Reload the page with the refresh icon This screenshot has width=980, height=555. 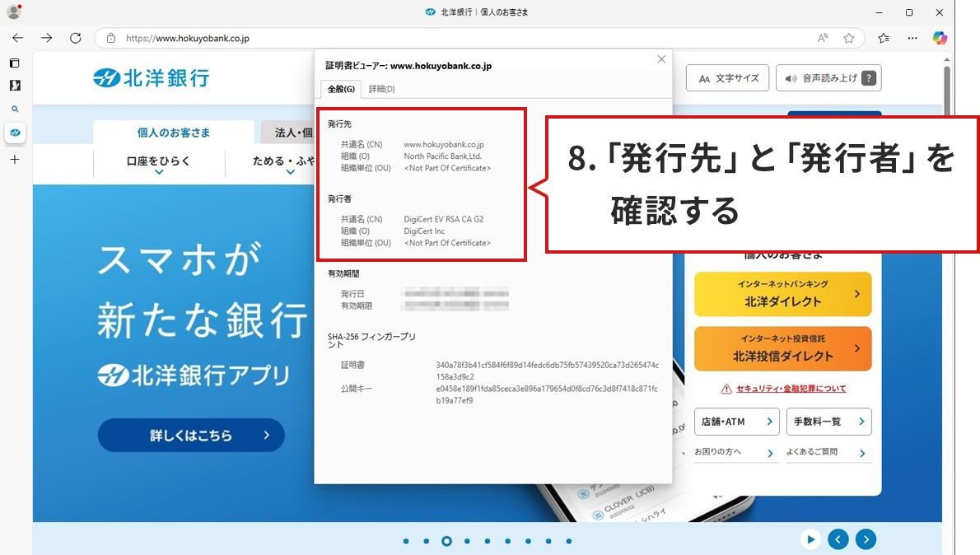(x=76, y=38)
